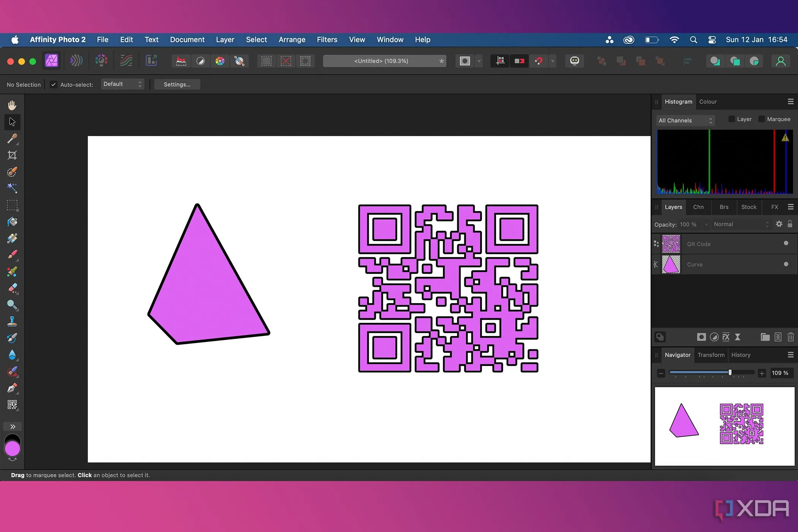The image size is (798, 532).
Task: Open the Normal blend mode dropdown
Action: 741,224
